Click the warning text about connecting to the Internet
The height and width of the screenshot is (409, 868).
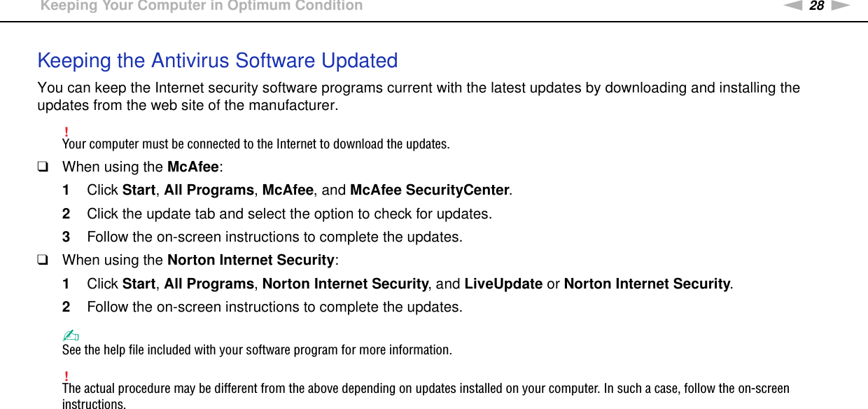point(255,145)
